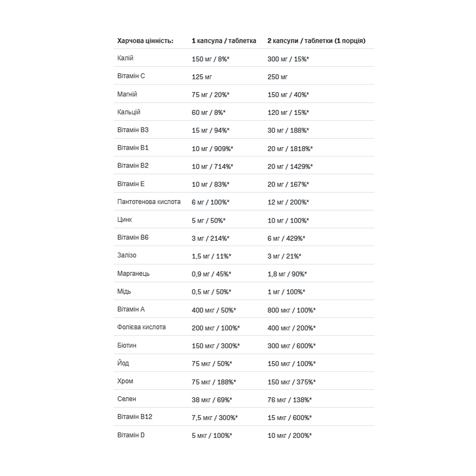Select the 'Калій' row label
476x476 pixels.
pos(125,58)
